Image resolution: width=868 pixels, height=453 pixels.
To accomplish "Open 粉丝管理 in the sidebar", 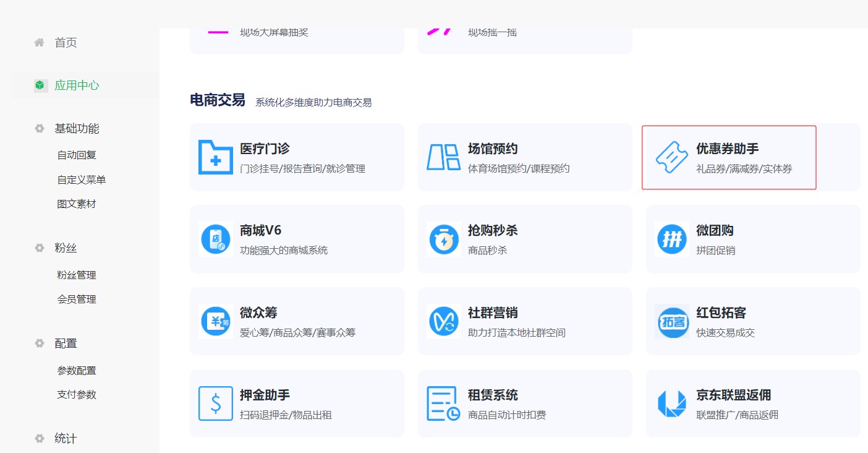I will pos(77,275).
